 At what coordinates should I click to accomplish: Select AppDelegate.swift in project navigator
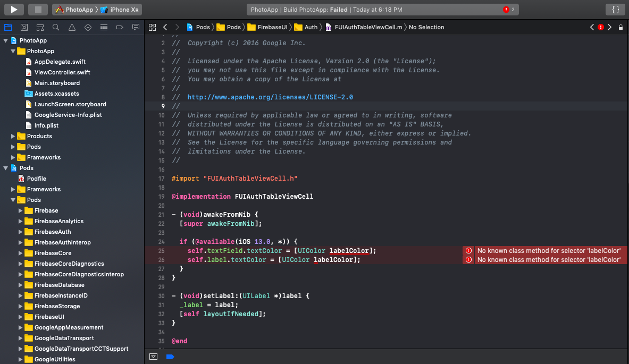tap(60, 62)
